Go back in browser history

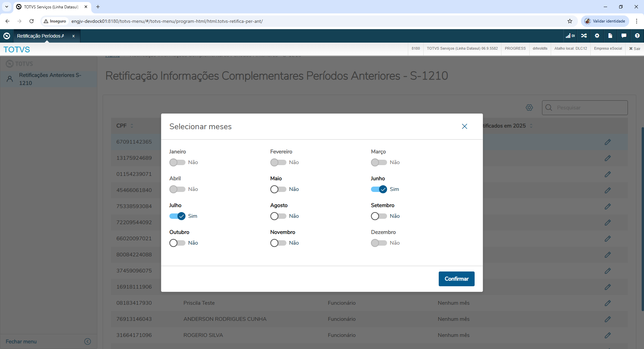pyautogui.click(x=7, y=21)
